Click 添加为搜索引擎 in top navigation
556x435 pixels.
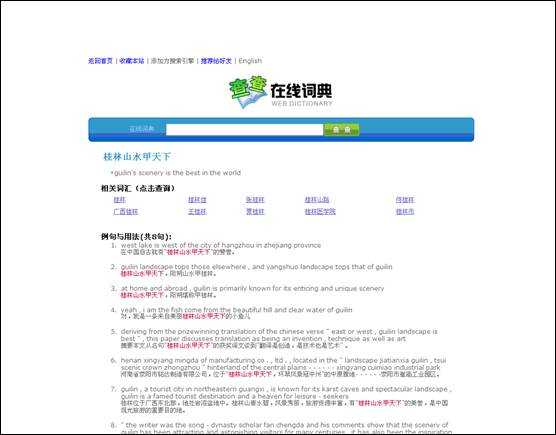(x=172, y=61)
